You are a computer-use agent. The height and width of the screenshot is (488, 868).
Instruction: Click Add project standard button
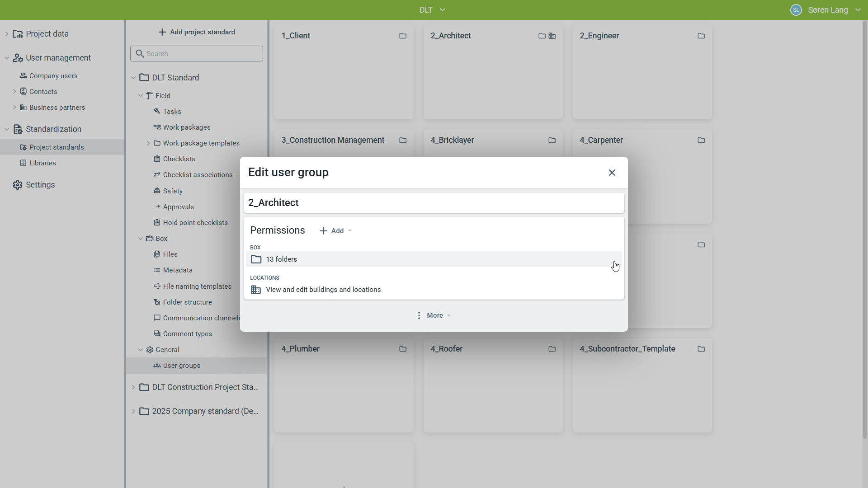(x=197, y=32)
